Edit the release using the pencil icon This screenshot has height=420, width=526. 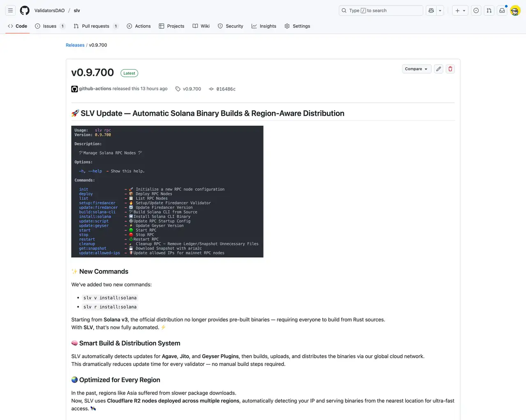click(438, 69)
